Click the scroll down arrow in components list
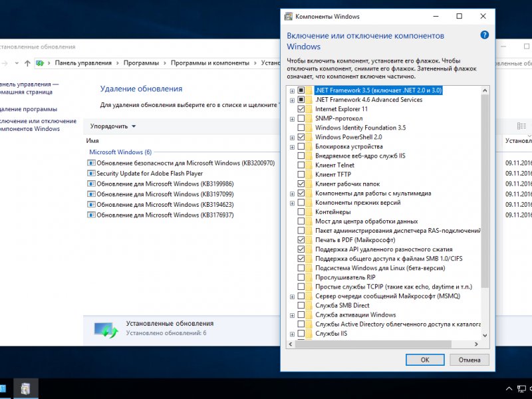Screen dimensions: 532x399 (x=485, y=335)
